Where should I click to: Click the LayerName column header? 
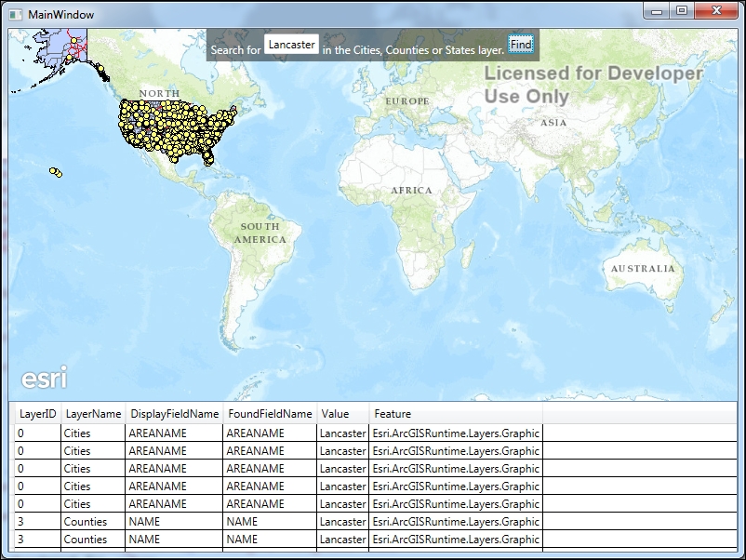[x=93, y=413]
